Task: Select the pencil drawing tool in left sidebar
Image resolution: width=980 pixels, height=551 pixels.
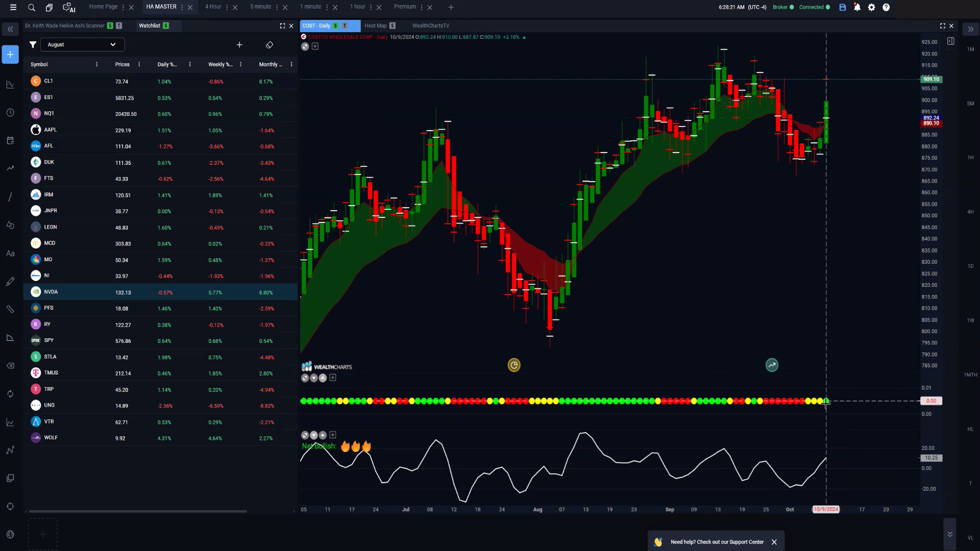Action: click(10, 282)
